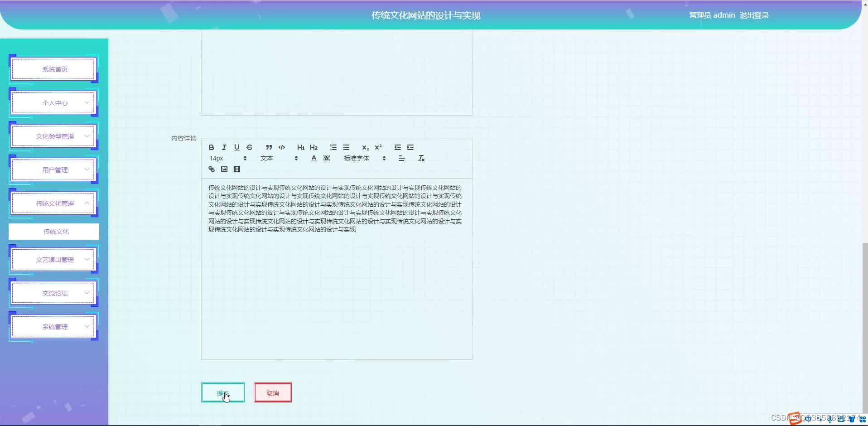The width and height of the screenshot is (868, 426).
Task: Insert an image into the editor
Action: (x=224, y=169)
